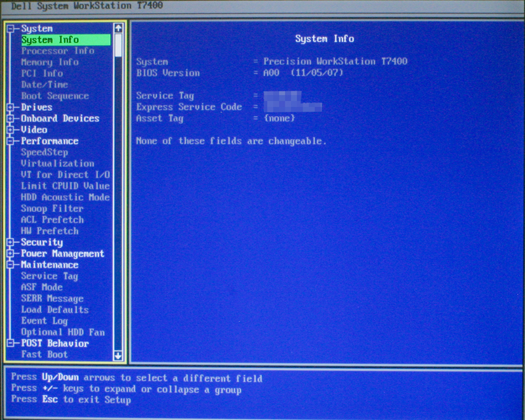Click the BIOS version A00 (11/05/07) value
Screen dimensions: 525x420
[x=303, y=73]
